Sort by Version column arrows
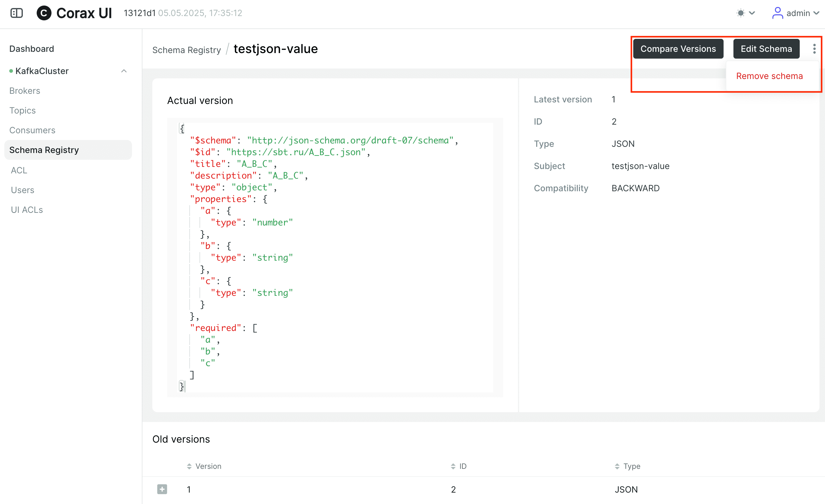The image size is (825, 504). tap(189, 466)
